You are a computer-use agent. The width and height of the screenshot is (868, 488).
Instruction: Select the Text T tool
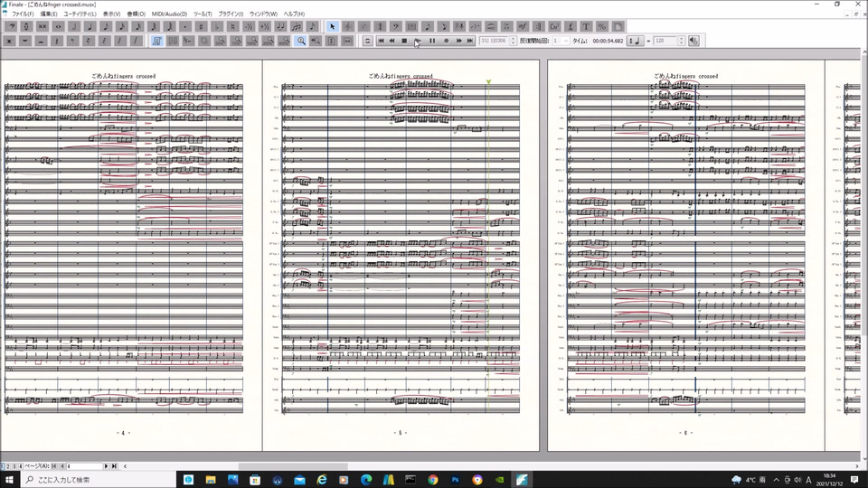586,26
